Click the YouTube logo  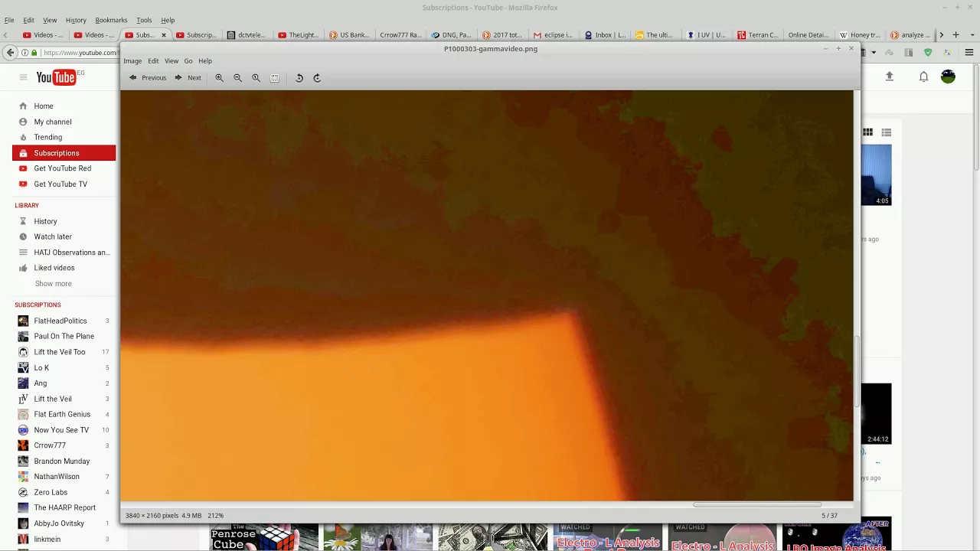coord(57,77)
